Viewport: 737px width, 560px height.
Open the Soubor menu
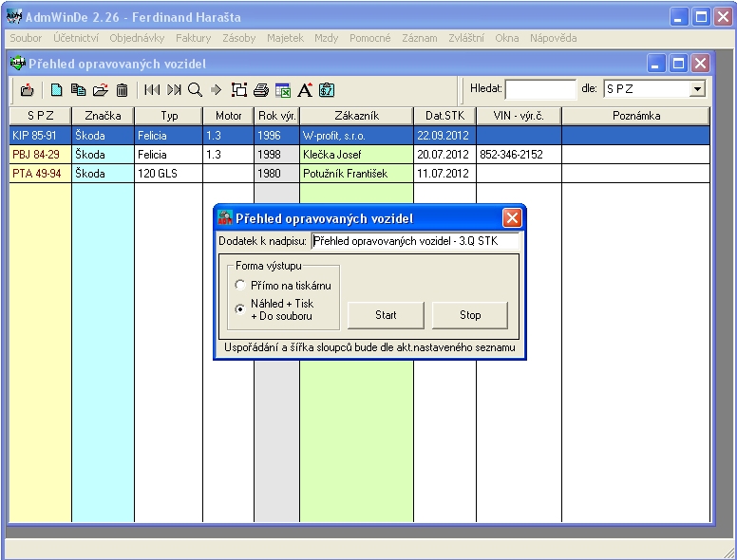tap(26, 38)
